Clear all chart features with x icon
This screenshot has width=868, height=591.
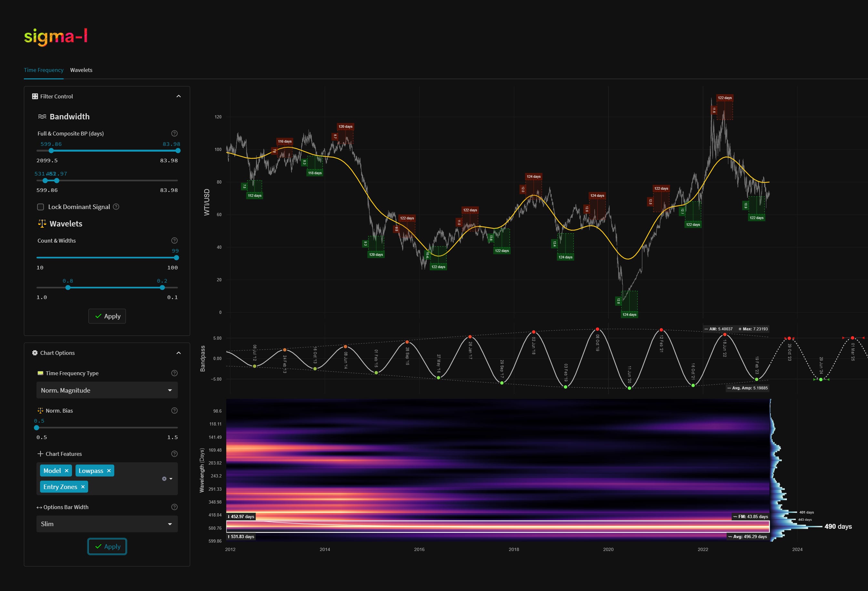coord(164,479)
